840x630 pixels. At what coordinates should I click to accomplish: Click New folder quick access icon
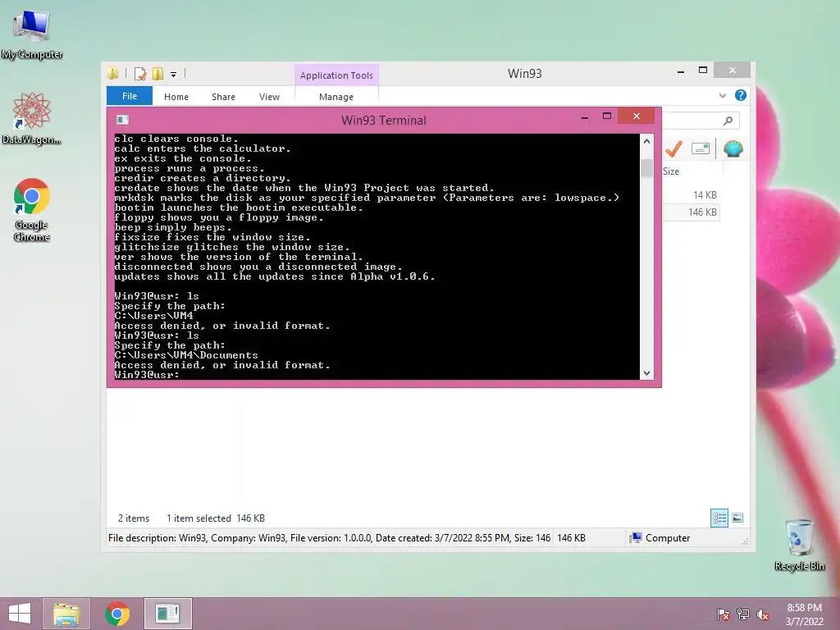click(157, 73)
